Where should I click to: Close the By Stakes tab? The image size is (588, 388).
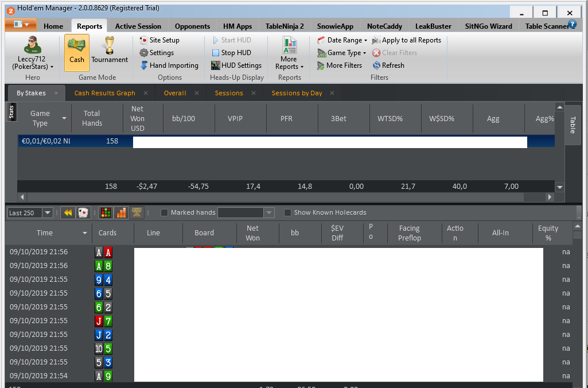[56, 93]
